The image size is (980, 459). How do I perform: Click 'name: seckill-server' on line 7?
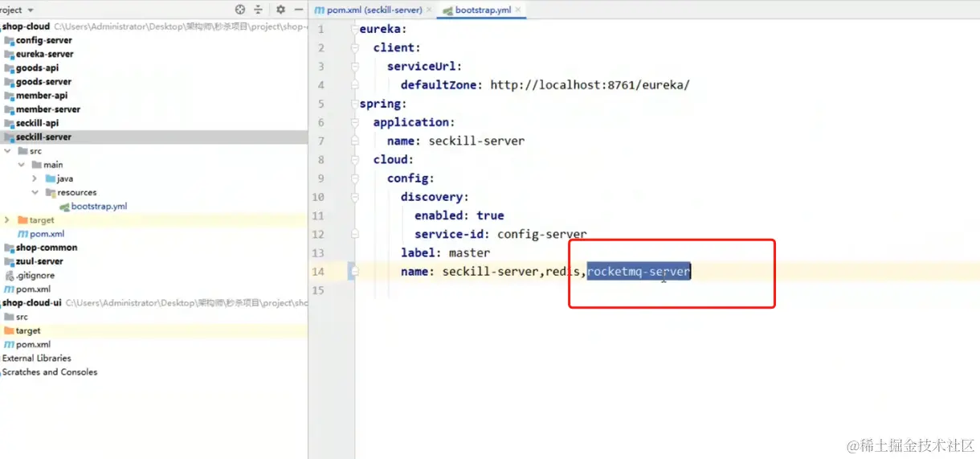[455, 141]
